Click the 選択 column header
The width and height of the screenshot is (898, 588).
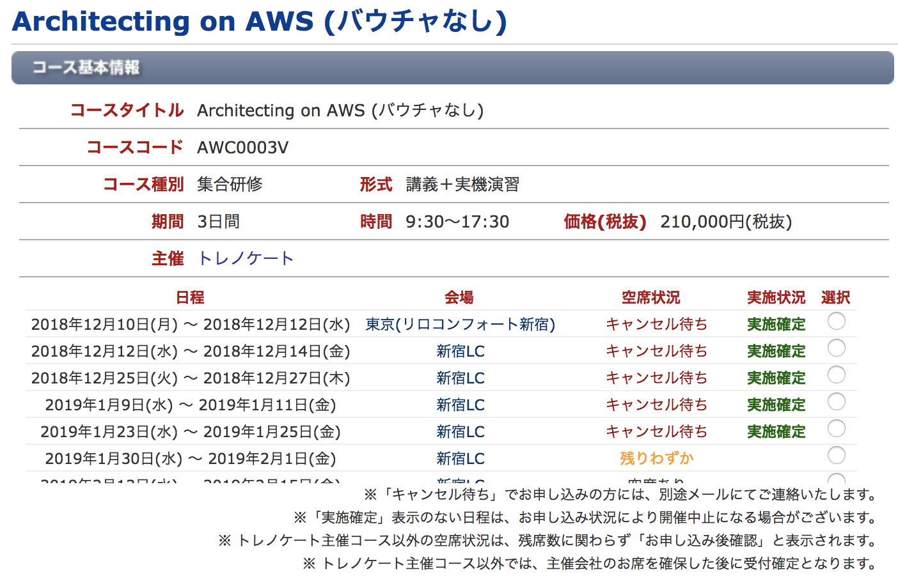836,297
